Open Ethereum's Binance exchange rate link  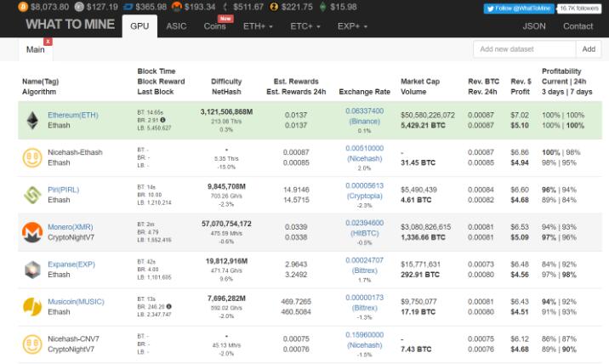(364, 117)
